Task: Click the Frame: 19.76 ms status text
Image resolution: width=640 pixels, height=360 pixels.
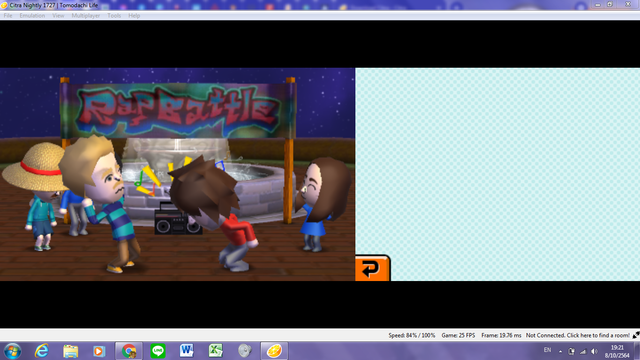Action: [x=501, y=335]
